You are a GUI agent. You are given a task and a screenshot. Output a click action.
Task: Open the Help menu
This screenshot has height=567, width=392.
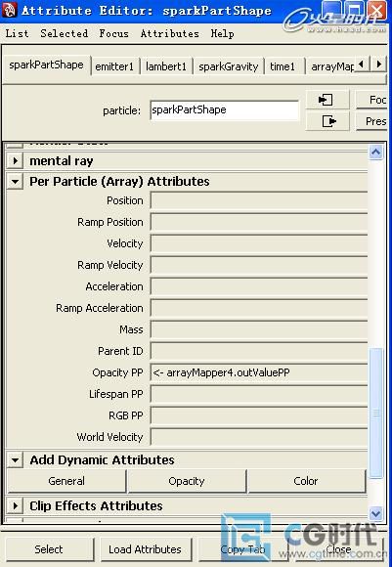[223, 33]
